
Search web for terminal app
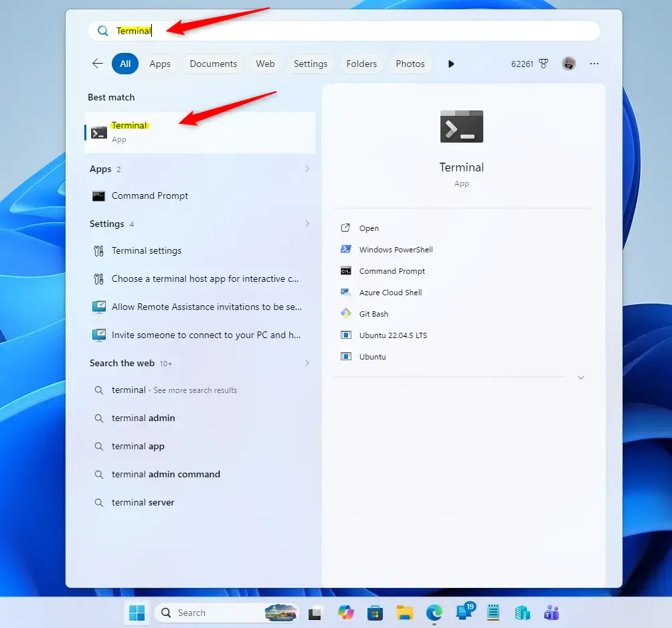coord(199,447)
